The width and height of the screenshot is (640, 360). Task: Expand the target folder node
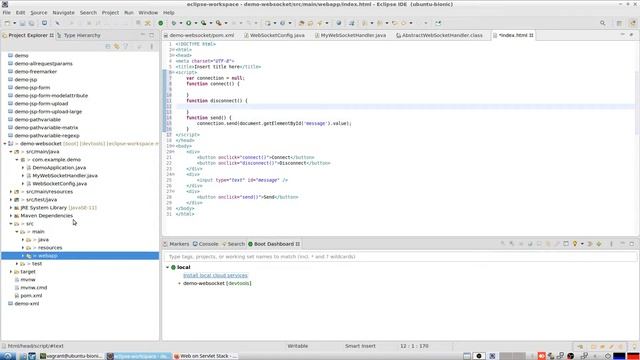point(11,271)
